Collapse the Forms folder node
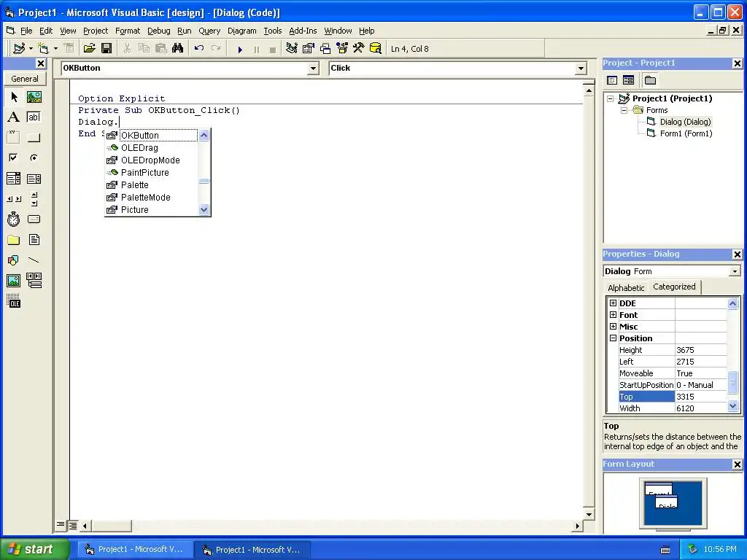Screen dimensions: 747x560 coord(624,111)
